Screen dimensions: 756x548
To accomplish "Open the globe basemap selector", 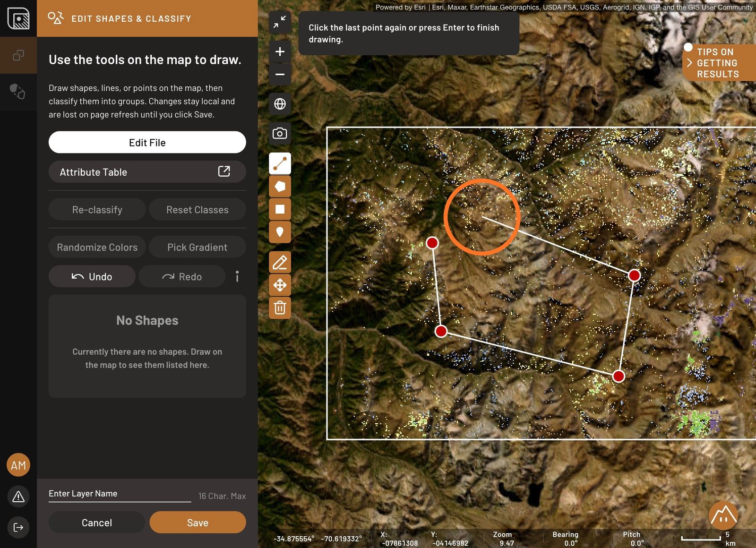I will 280,104.
